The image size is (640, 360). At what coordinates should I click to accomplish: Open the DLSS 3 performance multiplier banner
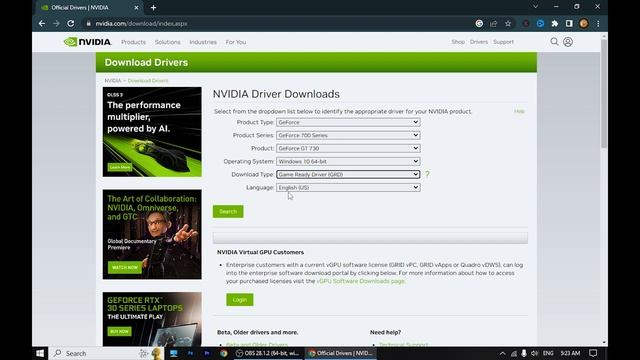tap(152, 132)
